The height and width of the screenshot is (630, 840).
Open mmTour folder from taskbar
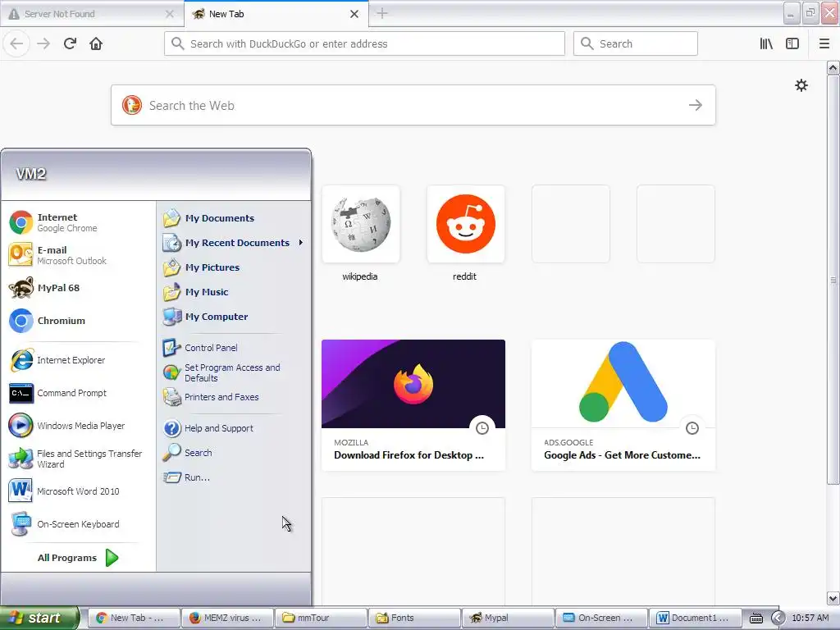point(321,618)
